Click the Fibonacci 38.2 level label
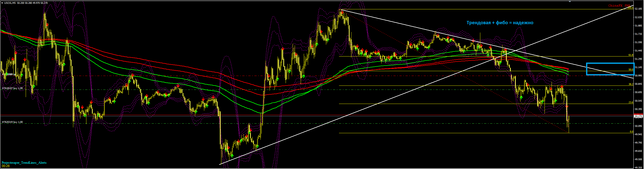 [631, 84]
